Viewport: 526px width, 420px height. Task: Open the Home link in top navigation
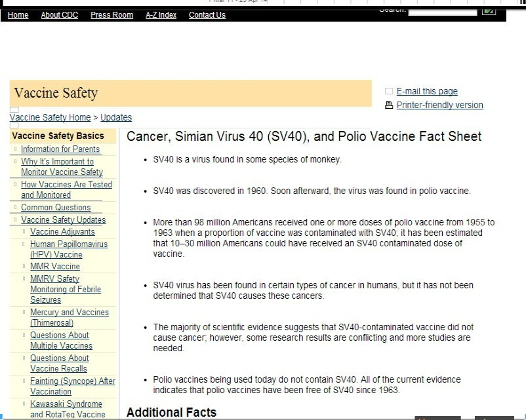click(18, 15)
